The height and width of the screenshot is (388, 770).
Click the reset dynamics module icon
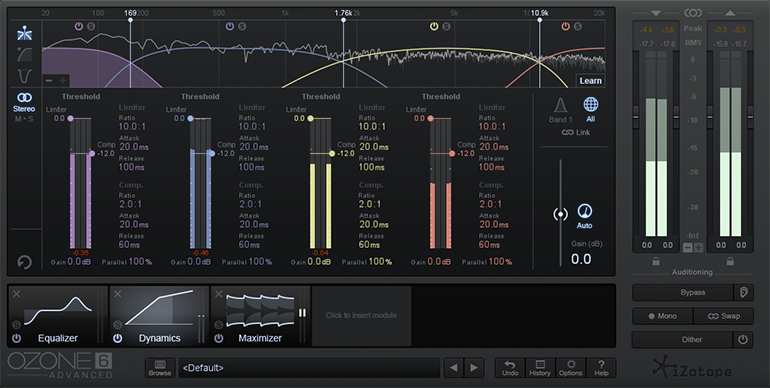pos(24,262)
